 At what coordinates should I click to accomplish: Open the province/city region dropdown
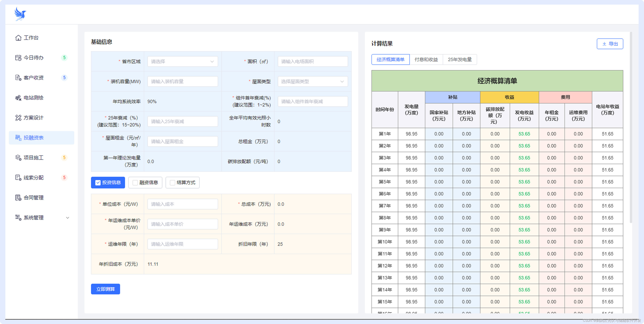(x=182, y=62)
